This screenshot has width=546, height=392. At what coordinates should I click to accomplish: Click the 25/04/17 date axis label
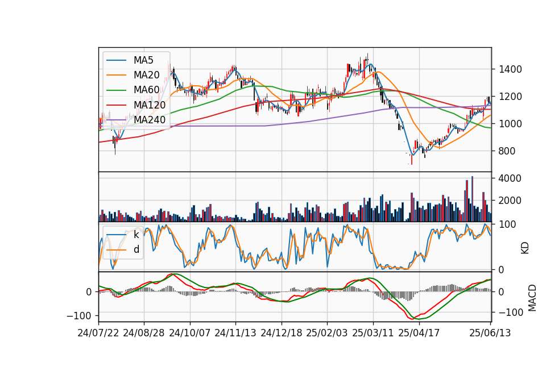pos(419,333)
